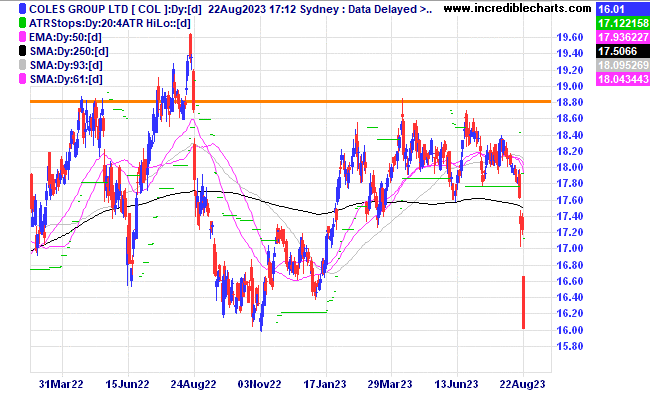
Task: Click the 19.00 price axis label
Action: coord(570,86)
